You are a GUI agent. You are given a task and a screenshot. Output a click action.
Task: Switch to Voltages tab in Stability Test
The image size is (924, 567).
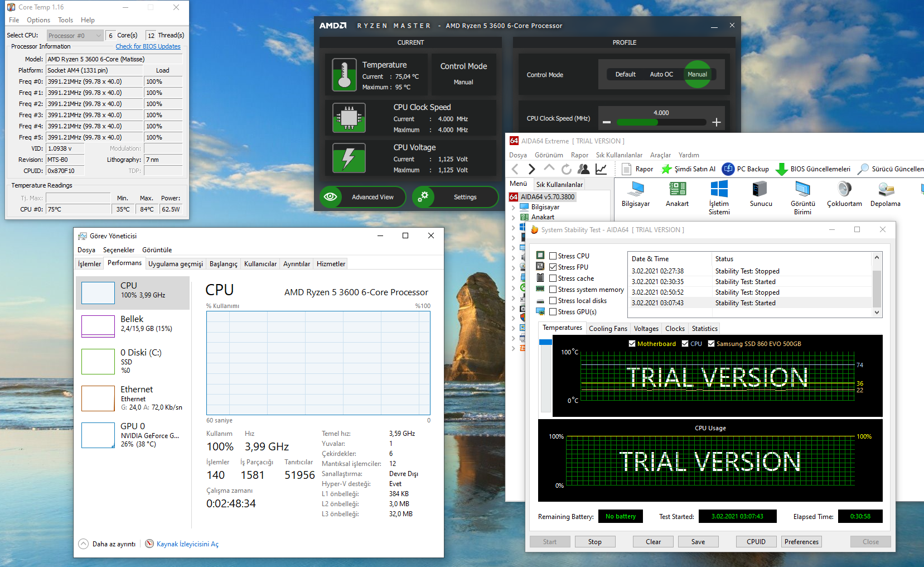(x=646, y=329)
